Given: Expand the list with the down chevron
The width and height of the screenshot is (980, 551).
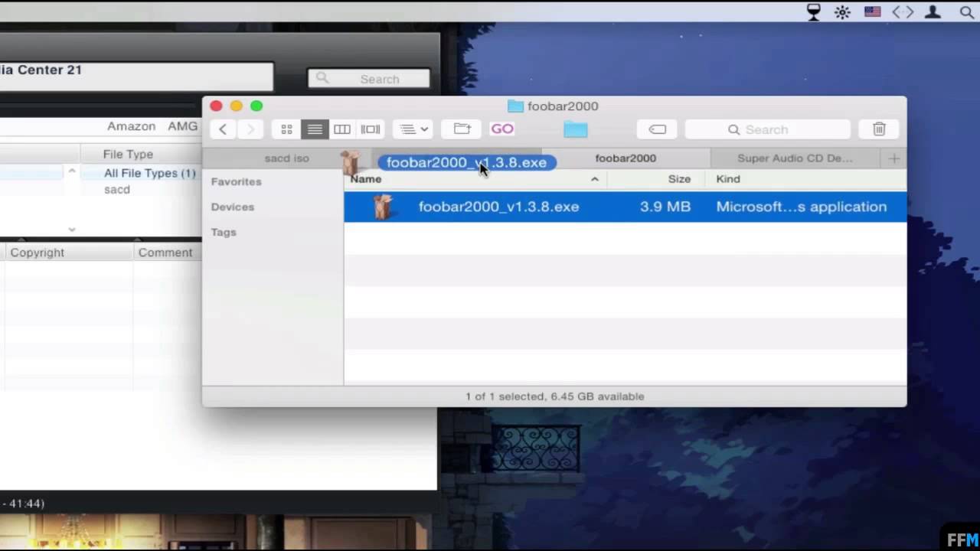Looking at the screenshot, I should click(71, 229).
